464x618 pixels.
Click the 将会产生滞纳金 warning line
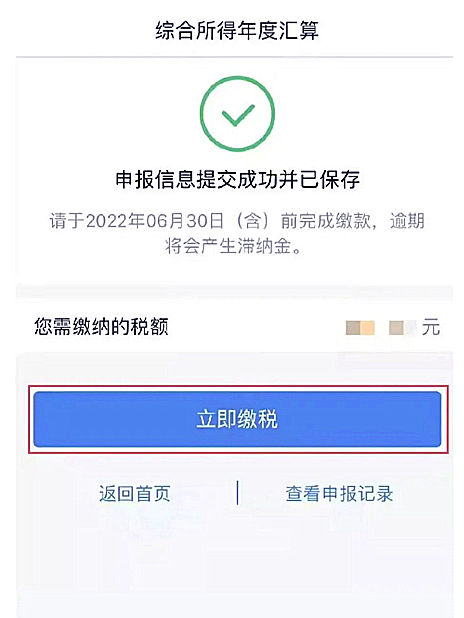[x=233, y=246]
